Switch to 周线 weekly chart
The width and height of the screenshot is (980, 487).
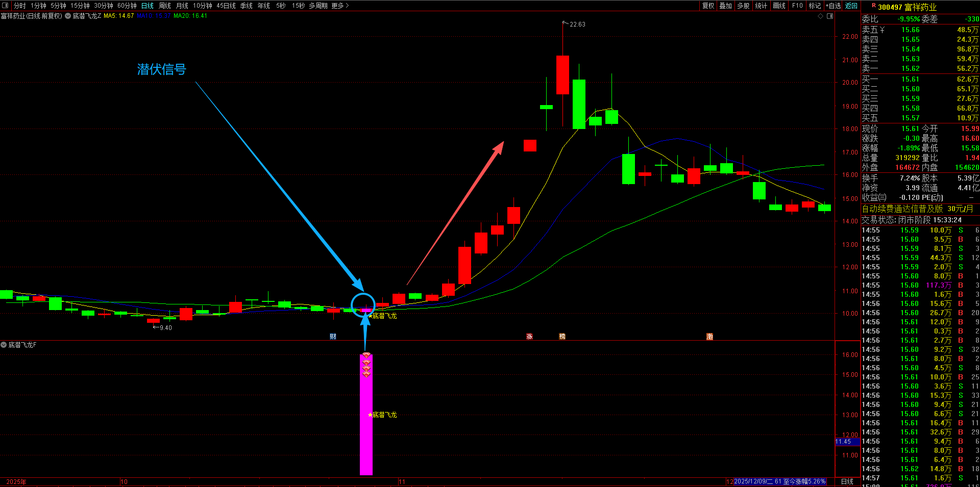tap(165, 6)
